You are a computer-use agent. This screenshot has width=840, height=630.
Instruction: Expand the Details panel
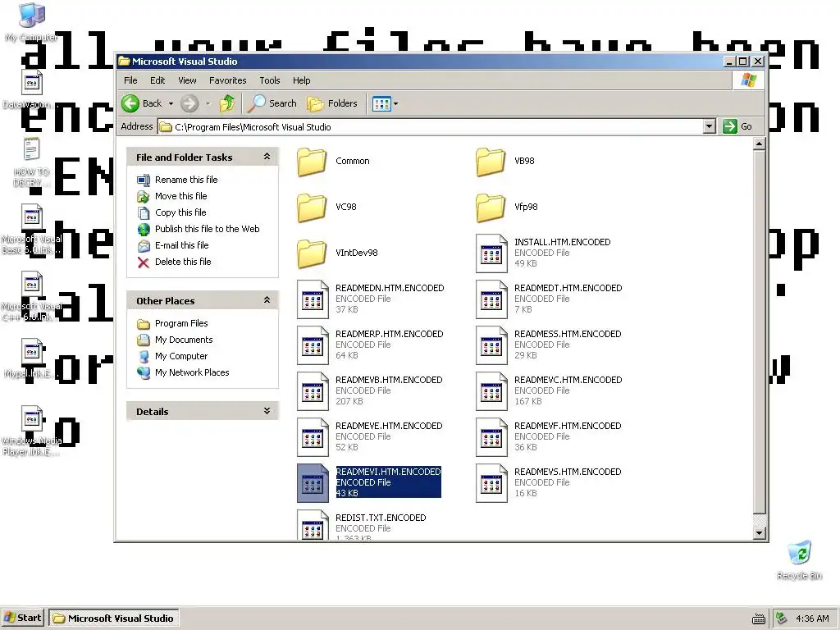click(x=267, y=412)
